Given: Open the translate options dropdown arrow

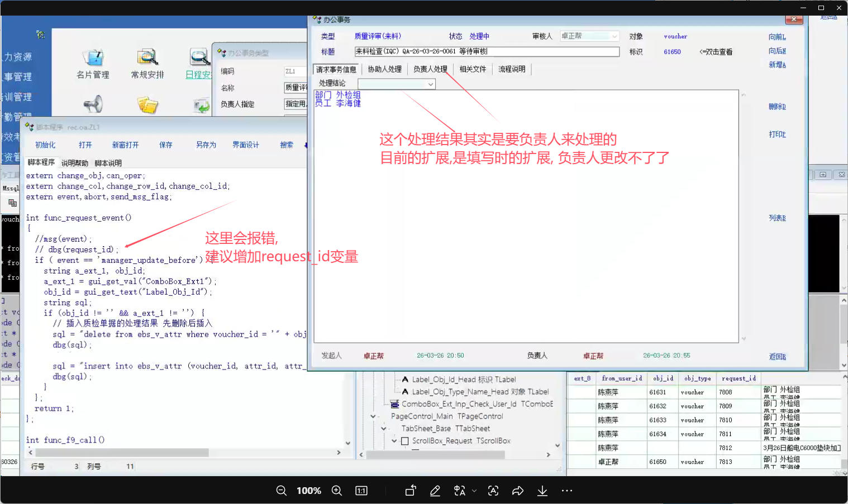Looking at the screenshot, I should click(x=474, y=491).
